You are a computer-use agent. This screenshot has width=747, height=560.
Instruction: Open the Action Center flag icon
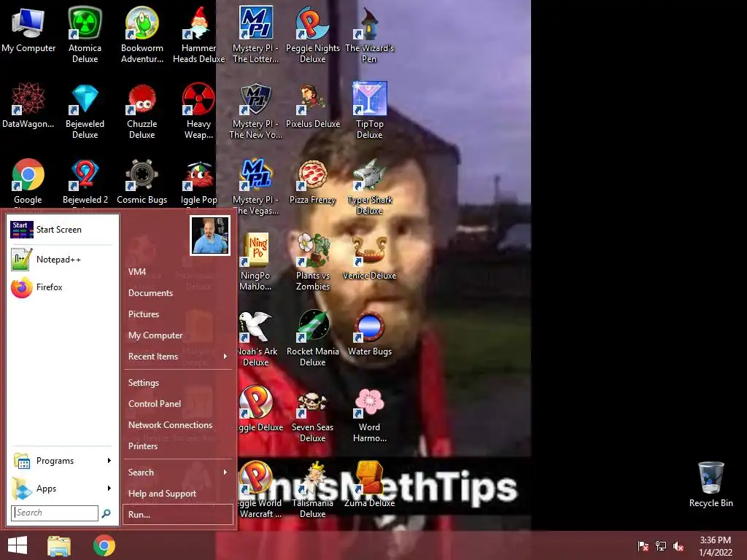(x=643, y=546)
